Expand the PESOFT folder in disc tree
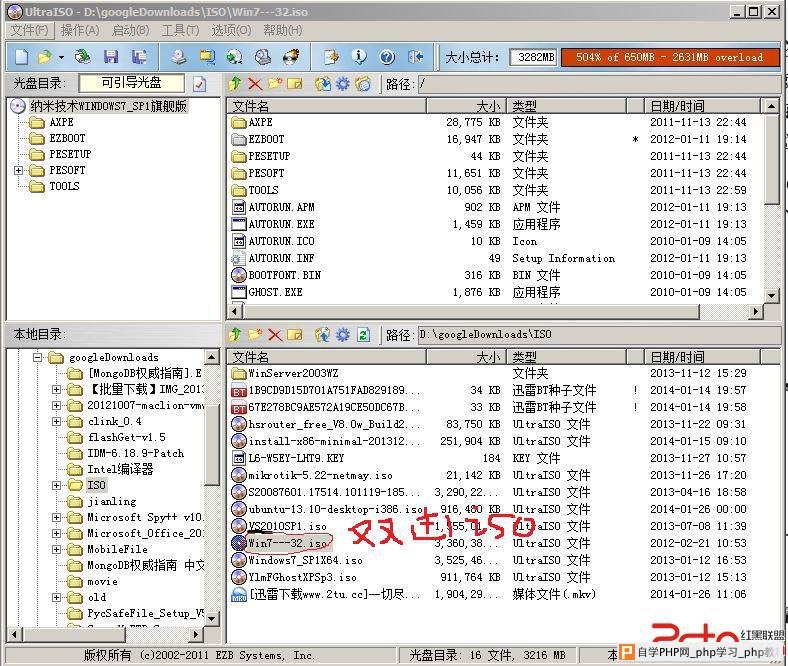Image resolution: width=788 pixels, height=666 pixels. [19, 170]
